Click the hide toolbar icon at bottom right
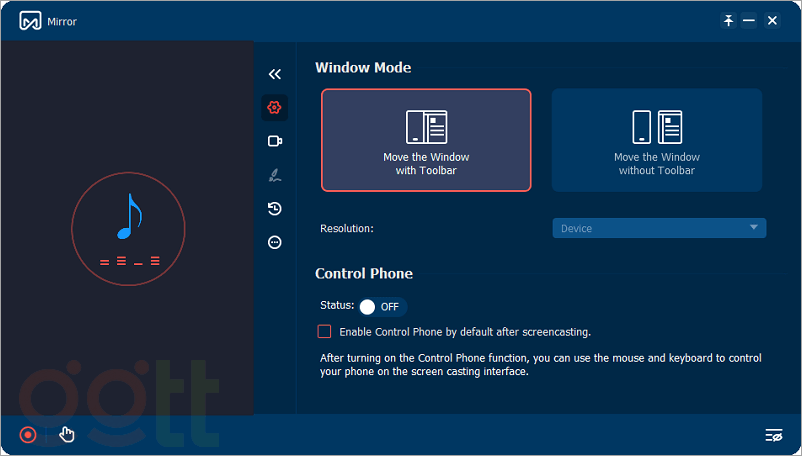The width and height of the screenshot is (802, 456). pos(773,435)
